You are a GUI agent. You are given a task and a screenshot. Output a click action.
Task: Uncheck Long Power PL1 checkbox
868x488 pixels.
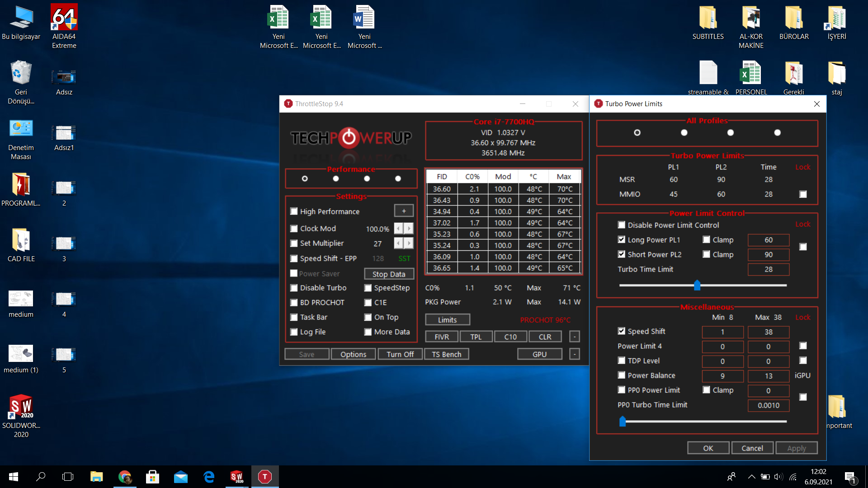(622, 240)
